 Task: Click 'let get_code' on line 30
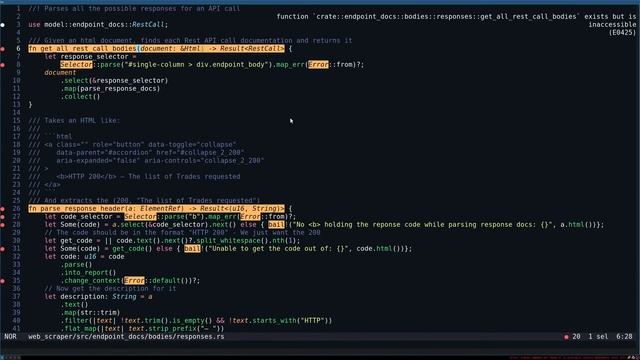coord(68,240)
